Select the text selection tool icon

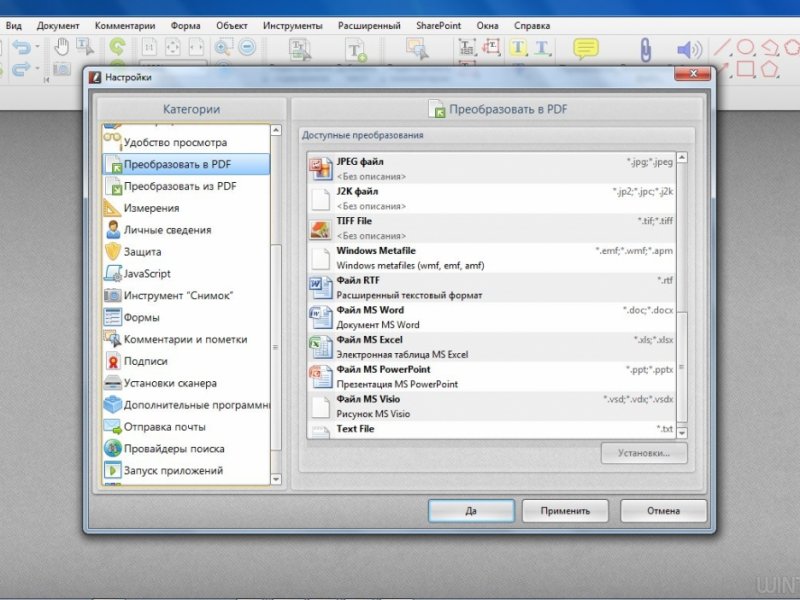point(85,47)
